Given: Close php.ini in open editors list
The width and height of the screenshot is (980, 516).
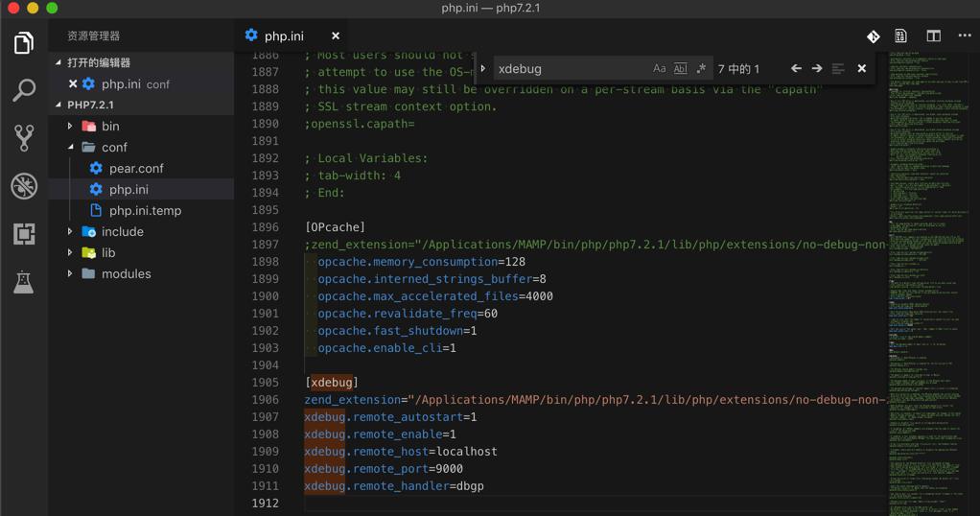Looking at the screenshot, I should pyautogui.click(x=73, y=83).
